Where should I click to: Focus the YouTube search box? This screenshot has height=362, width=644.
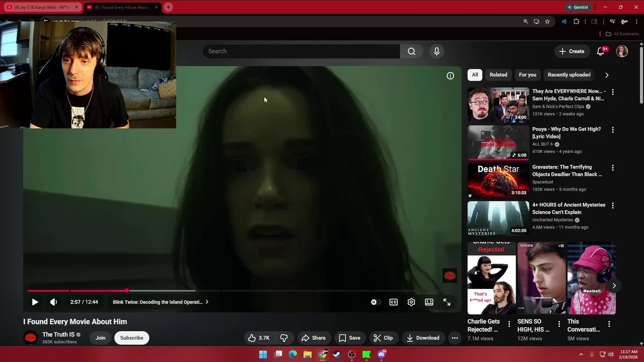[x=301, y=51]
